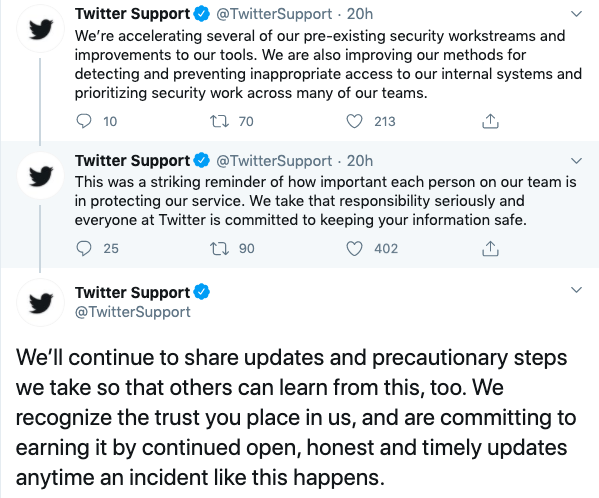Click Twitter Support name on main tweet
The width and height of the screenshot is (599, 498).
click(x=132, y=293)
